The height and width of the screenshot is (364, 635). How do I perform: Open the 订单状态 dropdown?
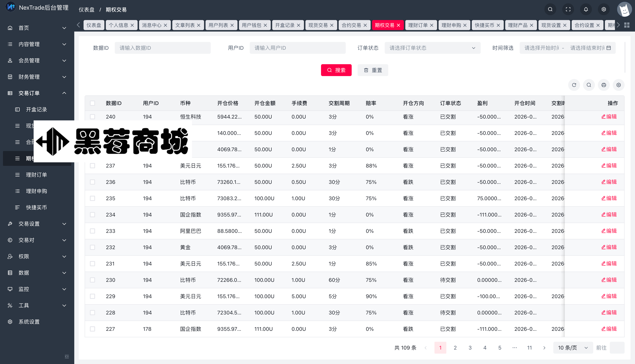click(433, 48)
